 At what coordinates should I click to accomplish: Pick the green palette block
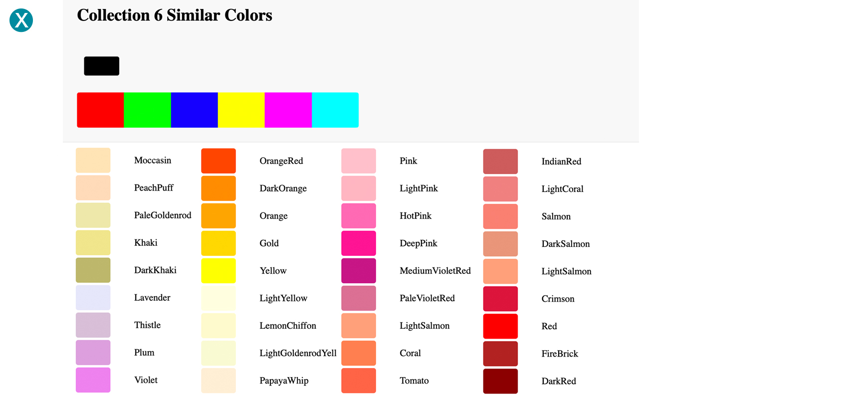pyautogui.click(x=147, y=110)
